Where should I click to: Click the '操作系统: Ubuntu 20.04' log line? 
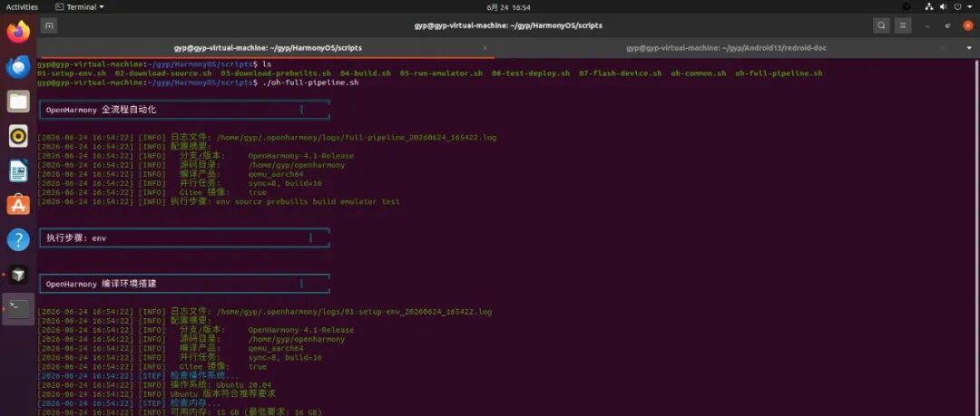pos(220,385)
